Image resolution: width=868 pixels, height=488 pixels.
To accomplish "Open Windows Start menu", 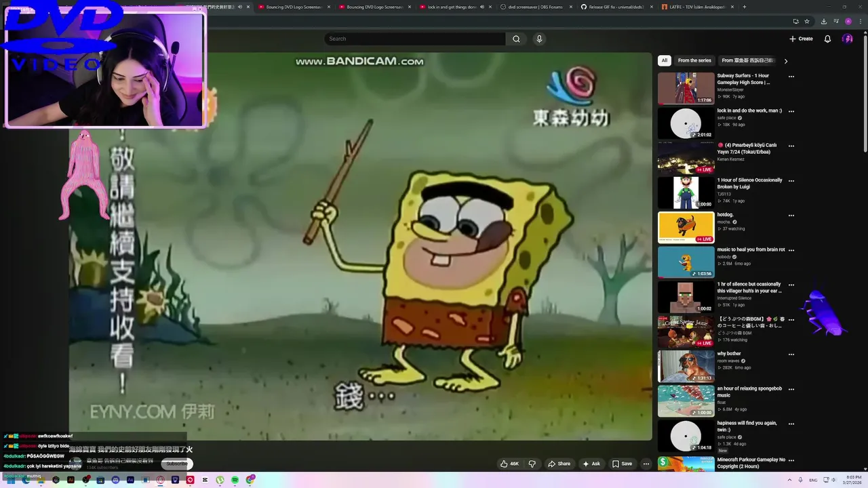I will (x=11, y=480).
